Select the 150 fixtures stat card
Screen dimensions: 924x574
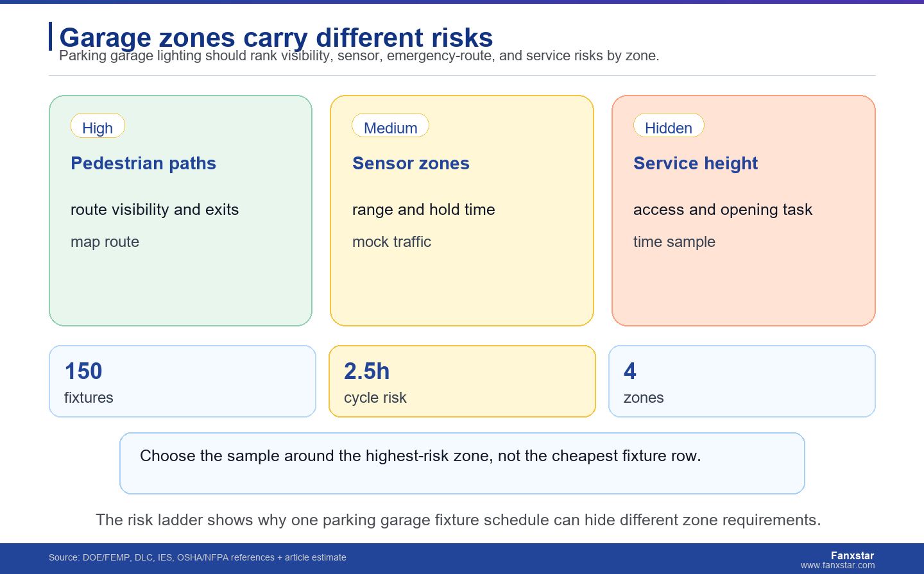point(182,382)
